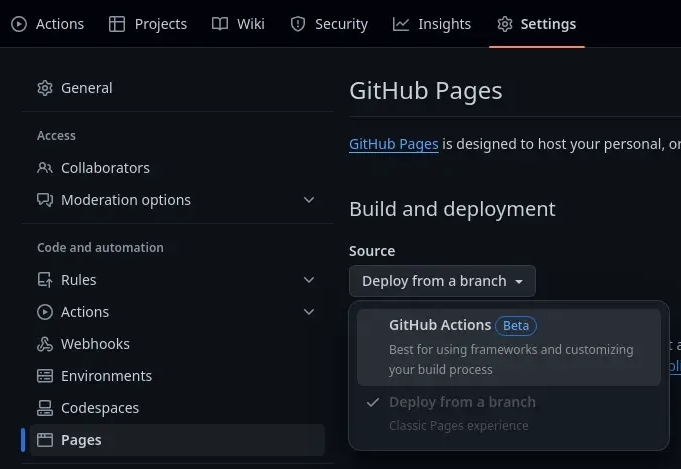Click the Collaborators people icon
681x469 pixels.
(45, 168)
